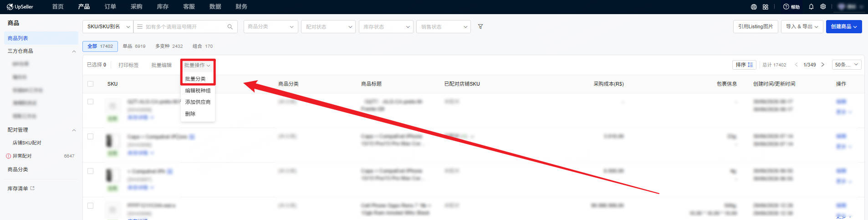Select the 组合 170 tab

coord(203,46)
